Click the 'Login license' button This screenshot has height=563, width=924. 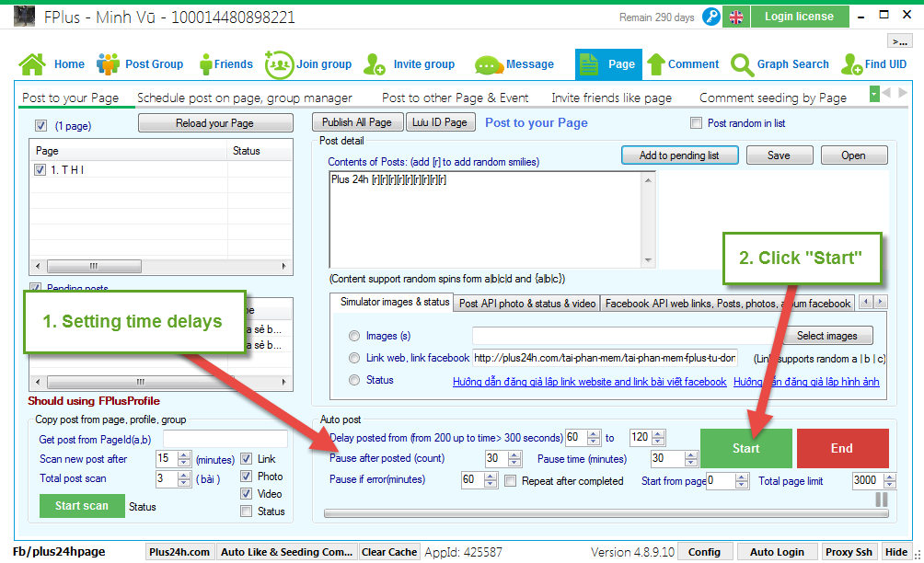[800, 17]
